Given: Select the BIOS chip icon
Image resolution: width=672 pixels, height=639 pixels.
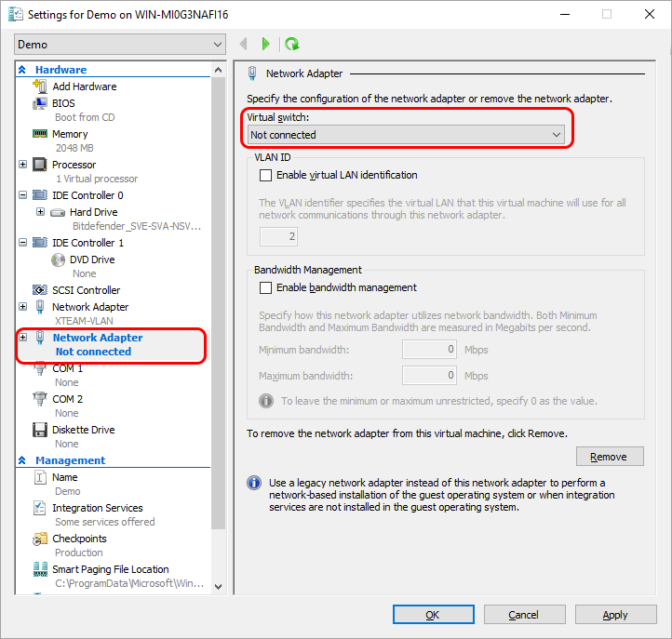Looking at the screenshot, I should 40,103.
